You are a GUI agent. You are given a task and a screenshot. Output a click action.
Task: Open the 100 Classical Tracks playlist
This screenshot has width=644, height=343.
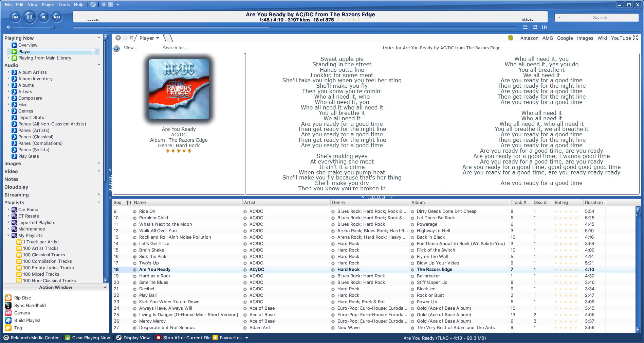point(44,255)
